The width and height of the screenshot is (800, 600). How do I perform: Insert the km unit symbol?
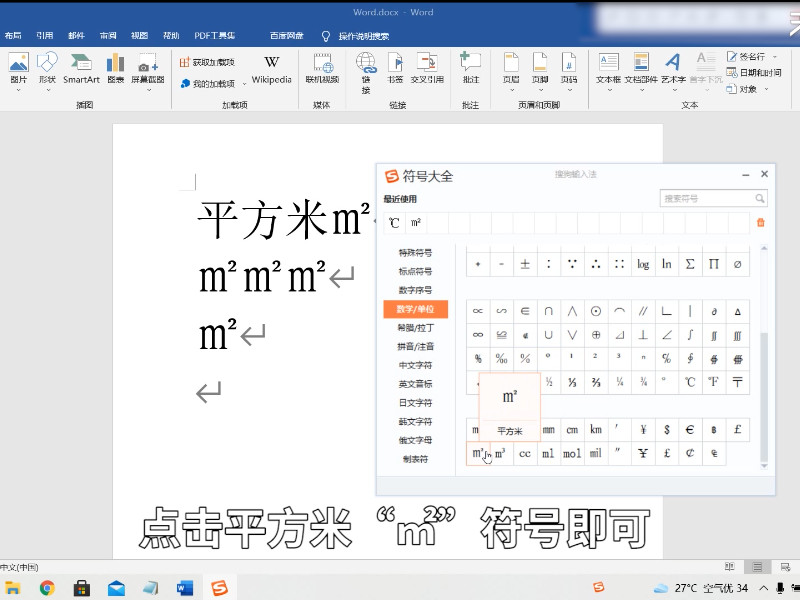(595, 430)
